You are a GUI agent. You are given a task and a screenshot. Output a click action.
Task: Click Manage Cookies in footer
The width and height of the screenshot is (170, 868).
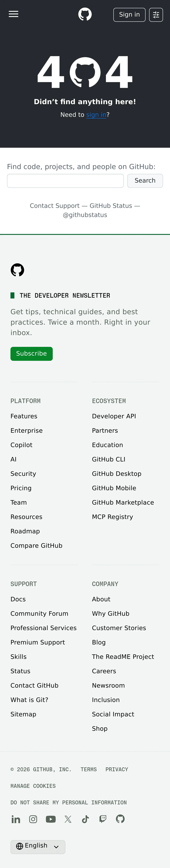click(x=33, y=786)
